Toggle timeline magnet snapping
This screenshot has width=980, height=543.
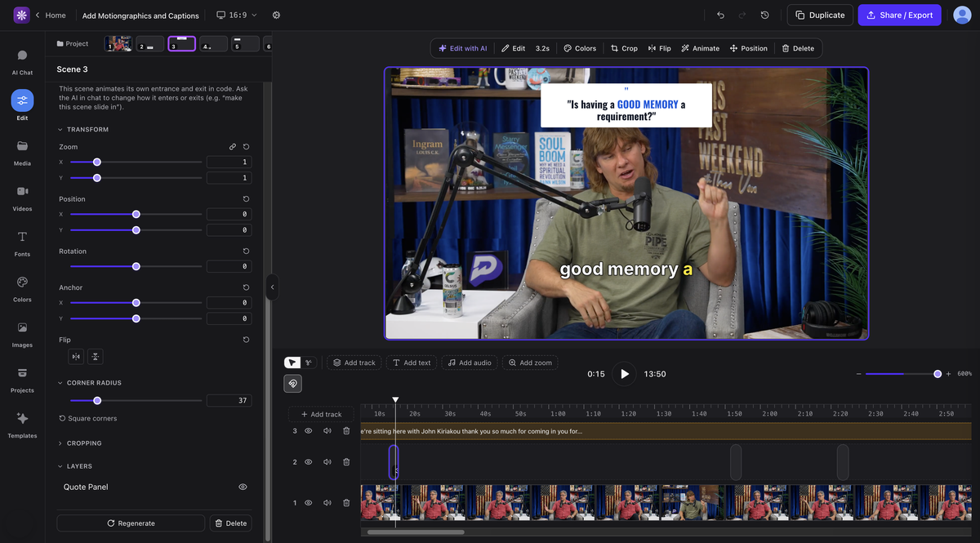tap(292, 383)
